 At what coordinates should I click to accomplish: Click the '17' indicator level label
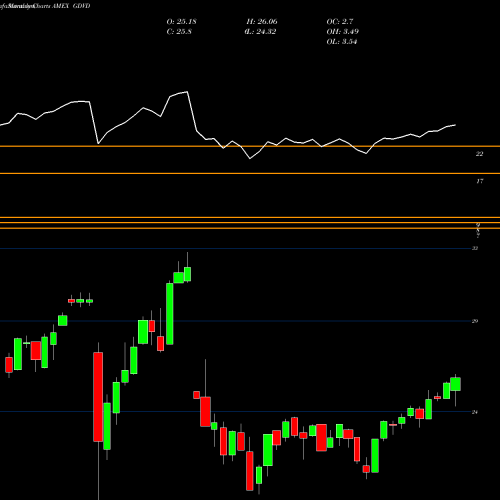(x=479, y=181)
